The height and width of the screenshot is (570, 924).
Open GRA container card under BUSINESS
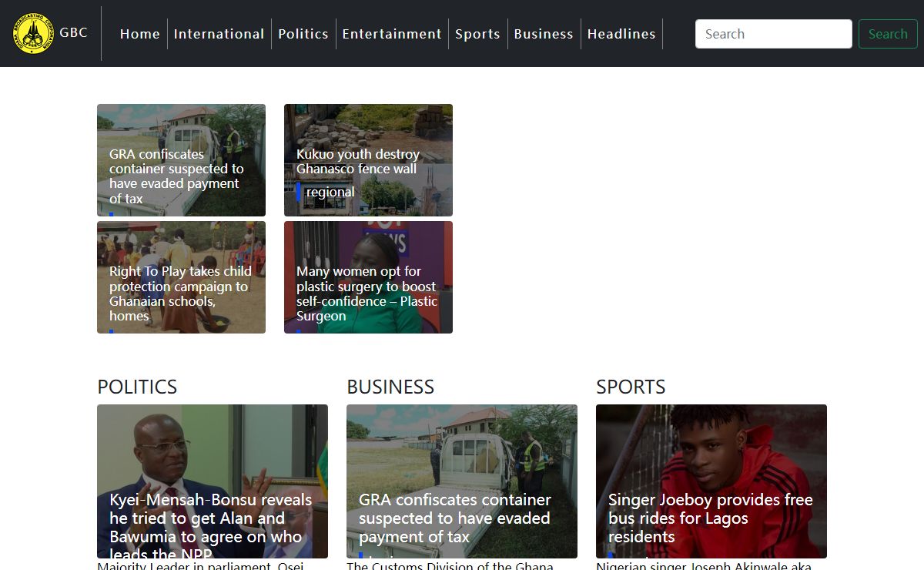click(x=462, y=481)
